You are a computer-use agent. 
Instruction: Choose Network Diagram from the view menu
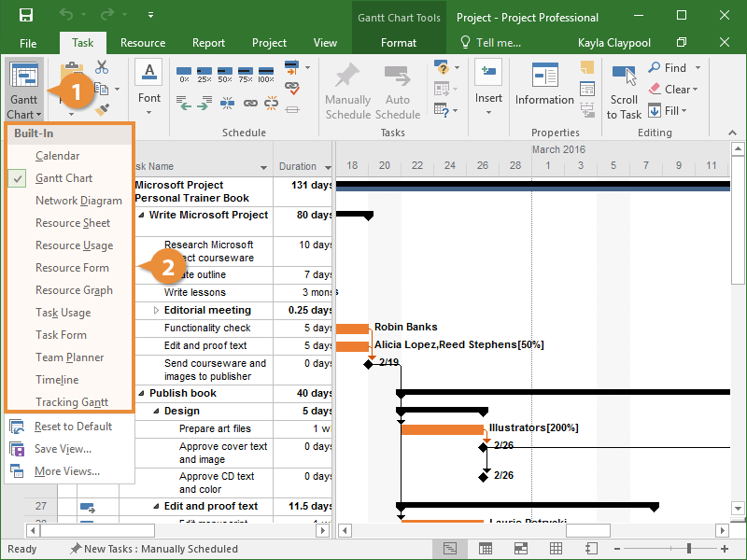coord(78,201)
